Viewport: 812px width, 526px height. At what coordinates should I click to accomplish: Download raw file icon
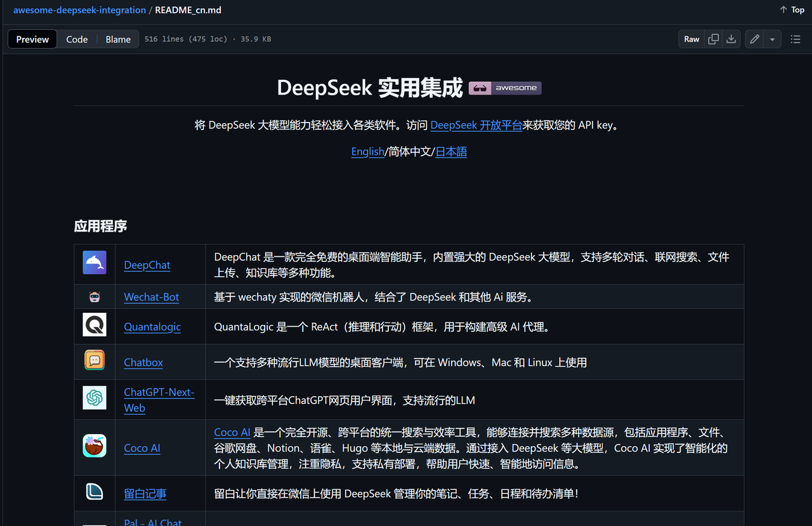click(x=731, y=39)
